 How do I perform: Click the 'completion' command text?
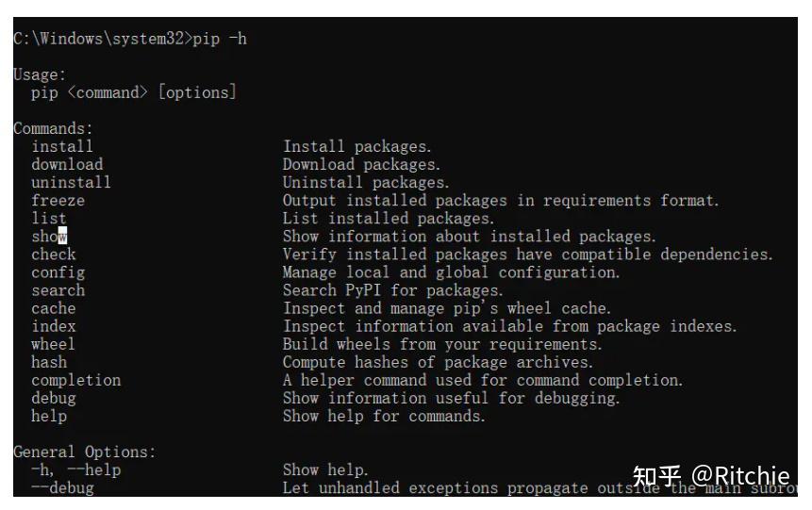pyautogui.click(x=76, y=381)
